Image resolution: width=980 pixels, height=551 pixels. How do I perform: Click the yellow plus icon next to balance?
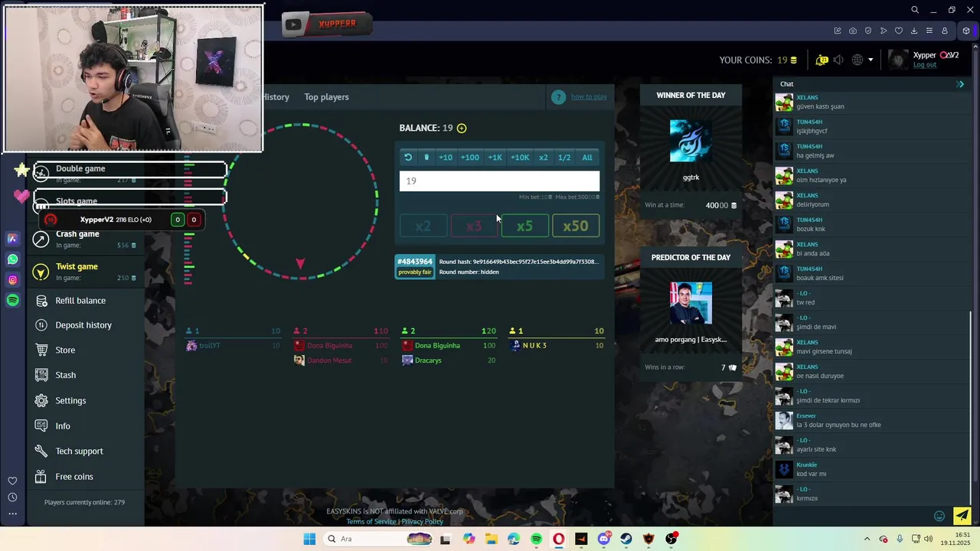[x=462, y=128]
